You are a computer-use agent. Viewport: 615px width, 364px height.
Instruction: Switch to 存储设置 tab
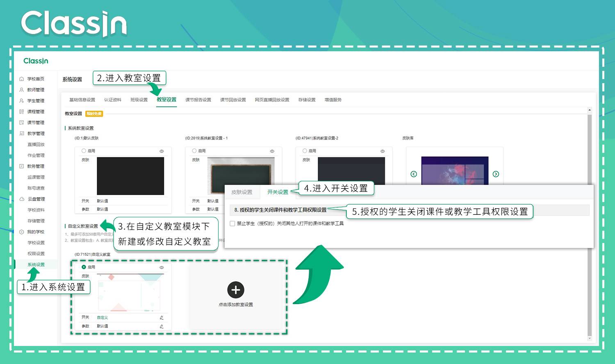tap(307, 100)
